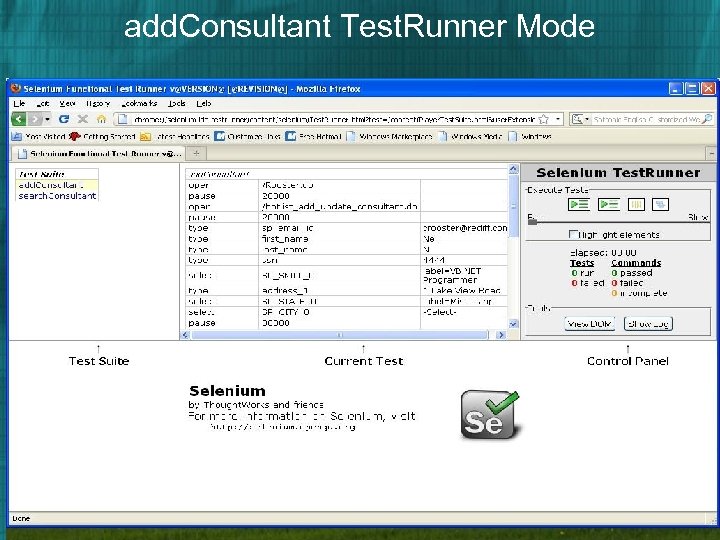Enable the Highlight elements checkbox
The height and width of the screenshot is (540, 720).
point(573,234)
